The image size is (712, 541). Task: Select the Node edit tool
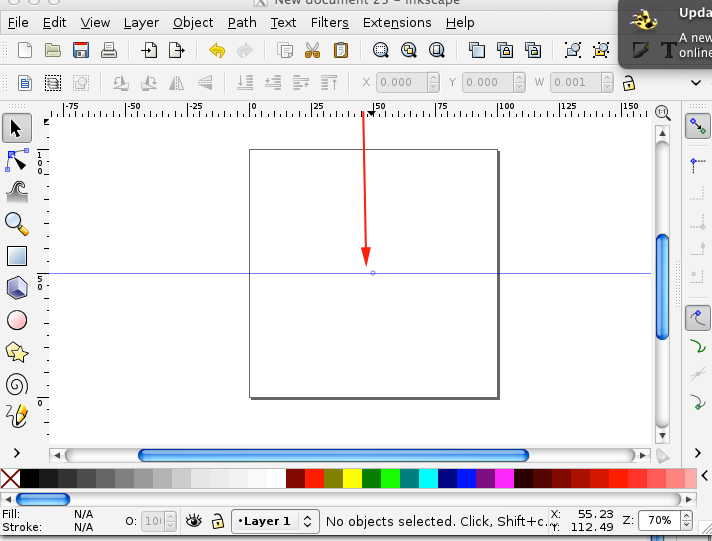[x=17, y=160]
